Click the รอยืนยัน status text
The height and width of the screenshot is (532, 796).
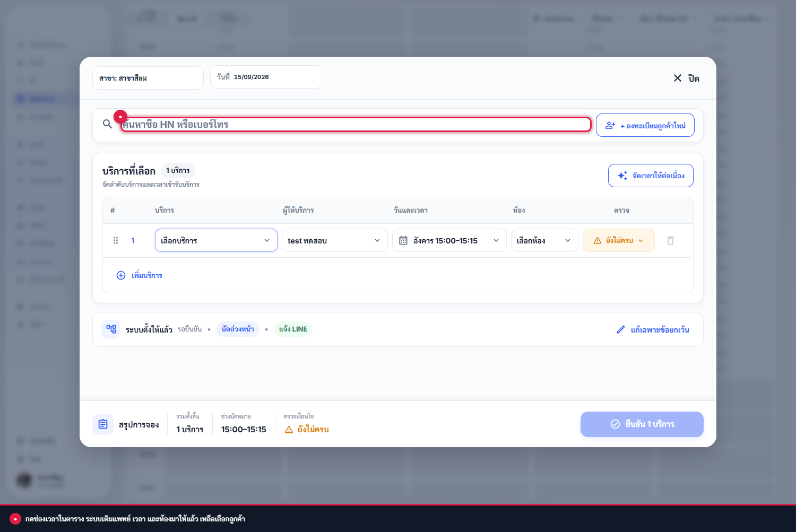(189, 329)
